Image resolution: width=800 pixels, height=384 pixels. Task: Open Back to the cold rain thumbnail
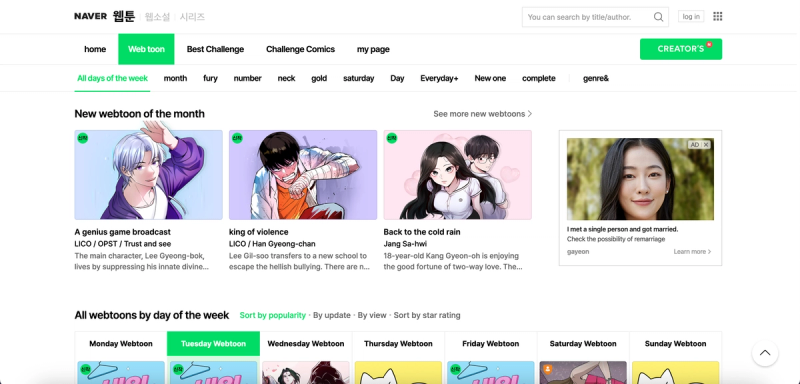(458, 175)
